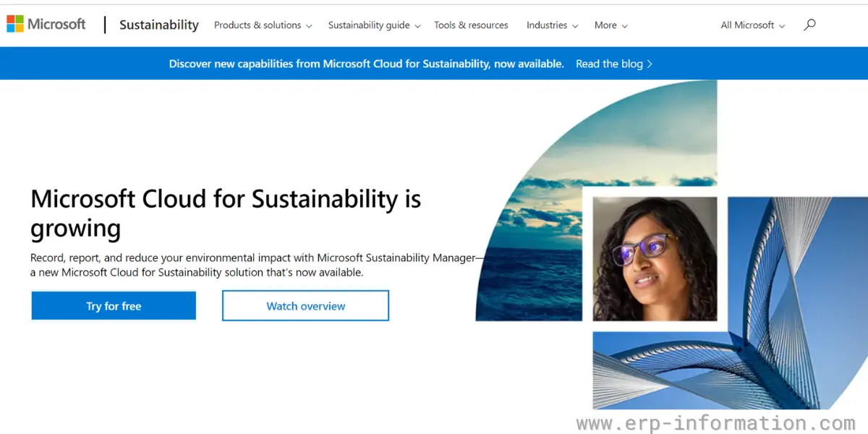Expand the Products & solutions menu

[263, 25]
